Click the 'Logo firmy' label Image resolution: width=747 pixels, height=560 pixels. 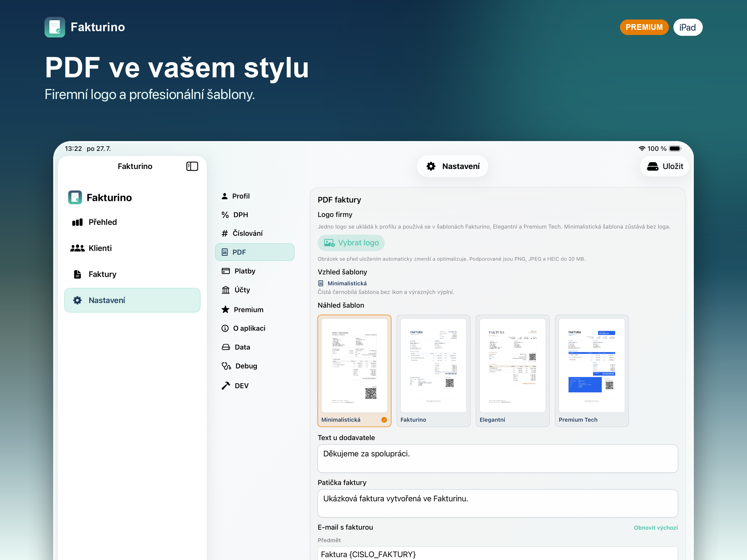pyautogui.click(x=335, y=214)
